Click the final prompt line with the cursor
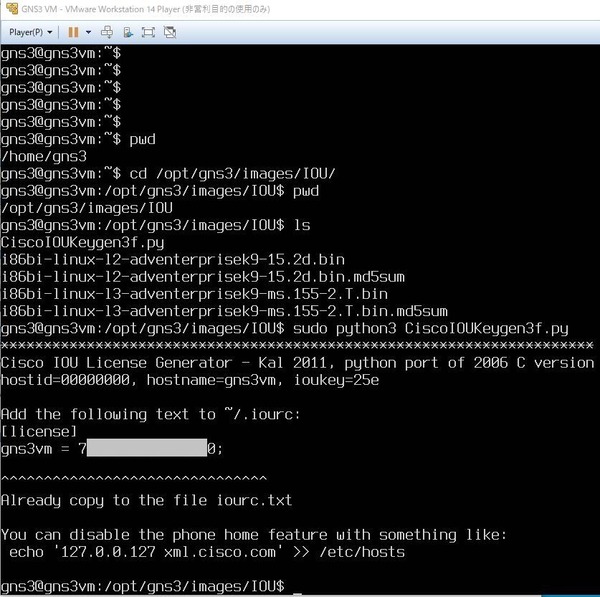 (x=151, y=586)
